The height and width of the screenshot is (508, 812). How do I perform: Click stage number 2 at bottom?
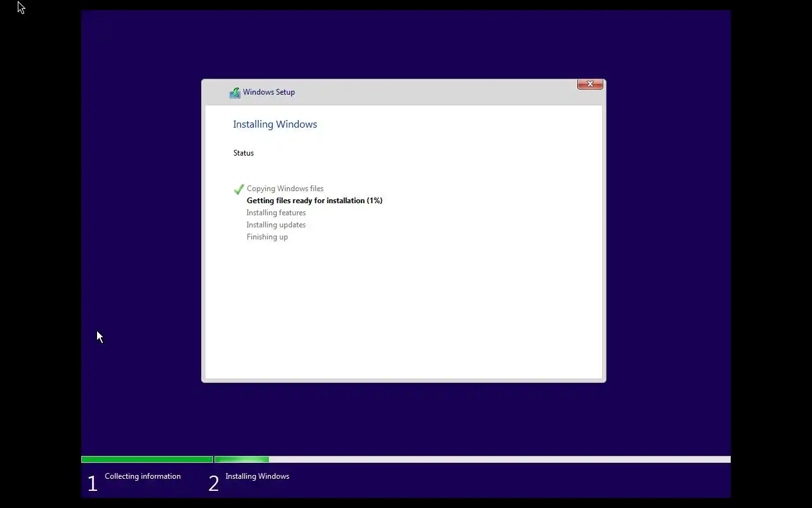[214, 484]
